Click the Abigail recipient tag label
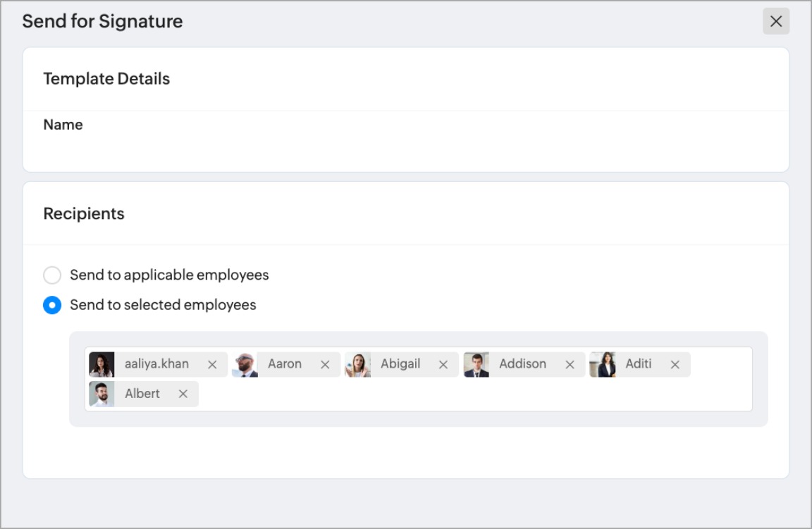This screenshot has width=812, height=529. (x=400, y=364)
